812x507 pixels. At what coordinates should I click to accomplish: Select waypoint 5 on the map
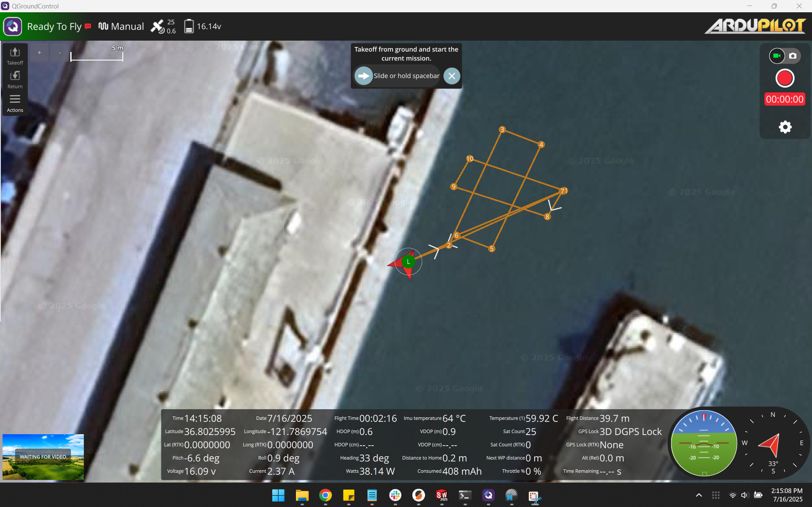pyautogui.click(x=492, y=249)
